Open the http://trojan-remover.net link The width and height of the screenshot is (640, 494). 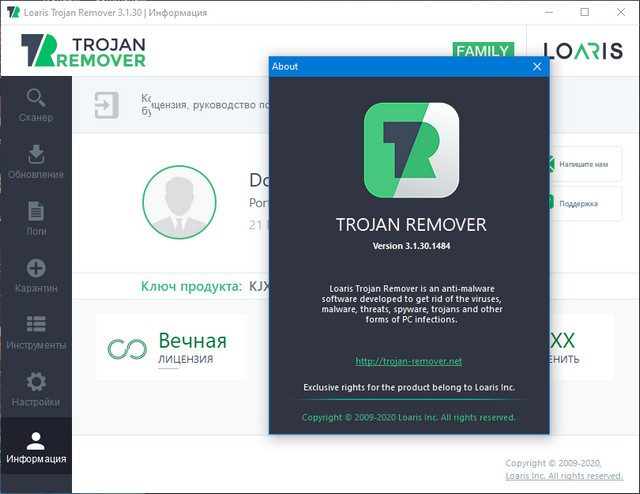tap(409, 361)
